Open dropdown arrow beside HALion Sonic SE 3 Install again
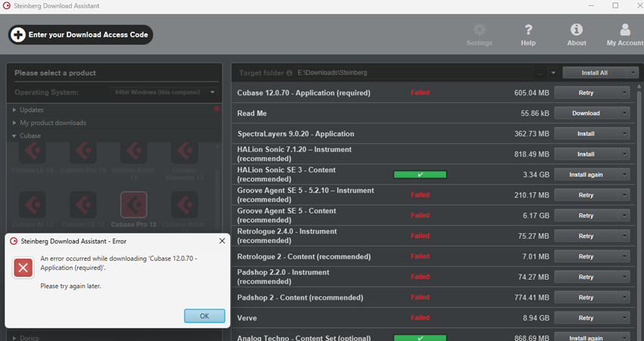 [x=624, y=175]
